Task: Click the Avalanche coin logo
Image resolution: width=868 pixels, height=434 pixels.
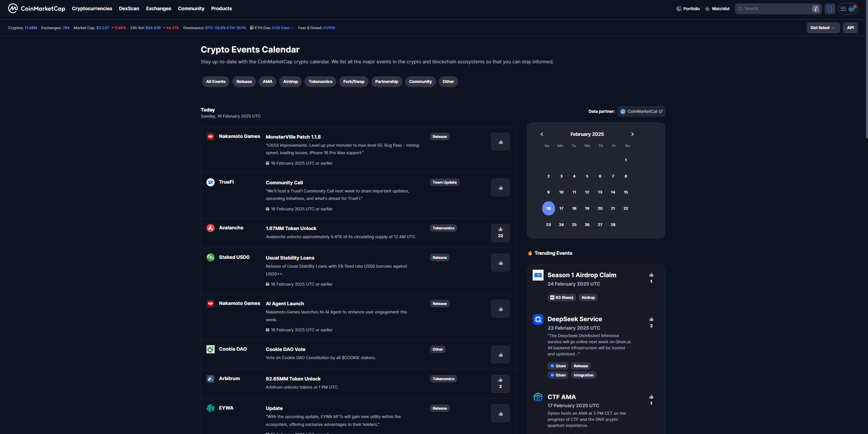Action: 211,228
